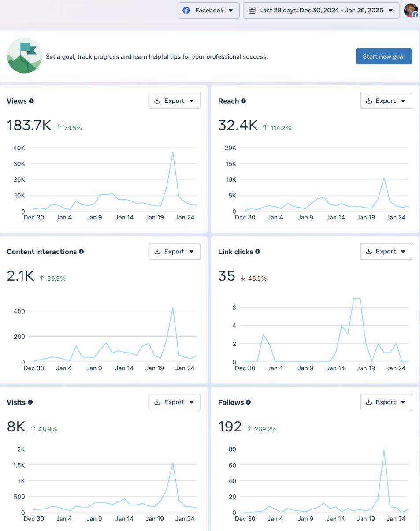The image size is (420, 531).
Task: Open the Export dropdown for Reach
Action: 386,101
